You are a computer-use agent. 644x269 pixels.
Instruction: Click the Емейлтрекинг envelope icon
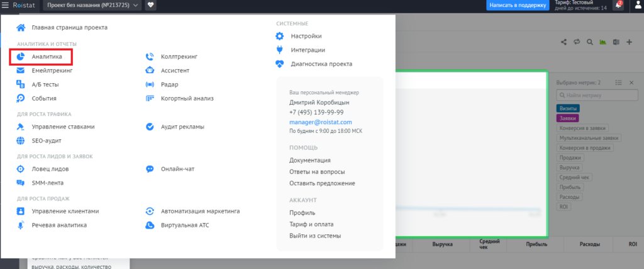[21, 71]
